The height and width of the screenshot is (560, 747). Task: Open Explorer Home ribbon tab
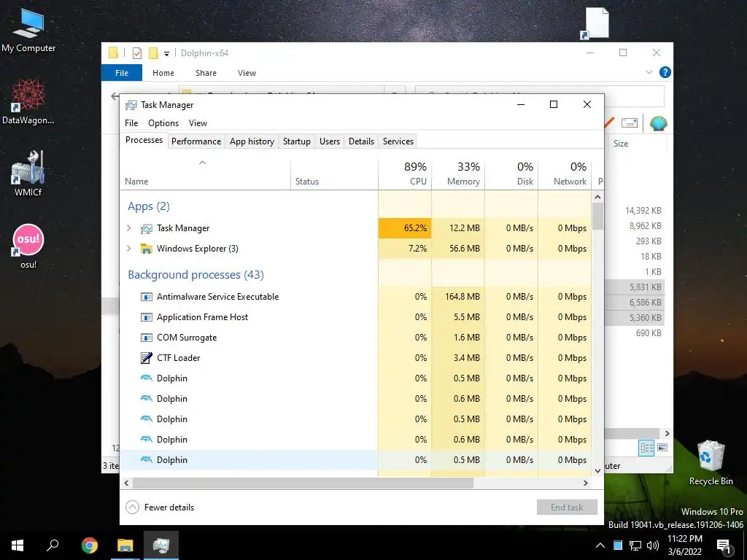pyautogui.click(x=163, y=73)
